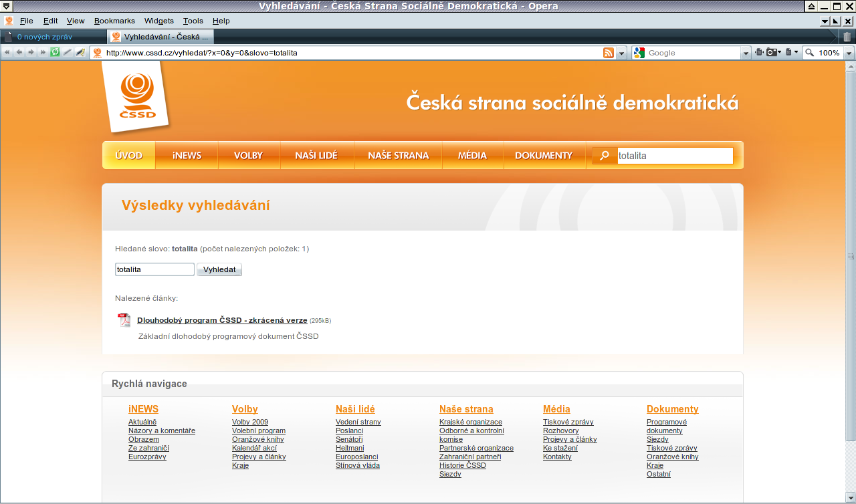The image size is (856, 504).
Task: Click the Google search engine icon
Action: click(639, 53)
